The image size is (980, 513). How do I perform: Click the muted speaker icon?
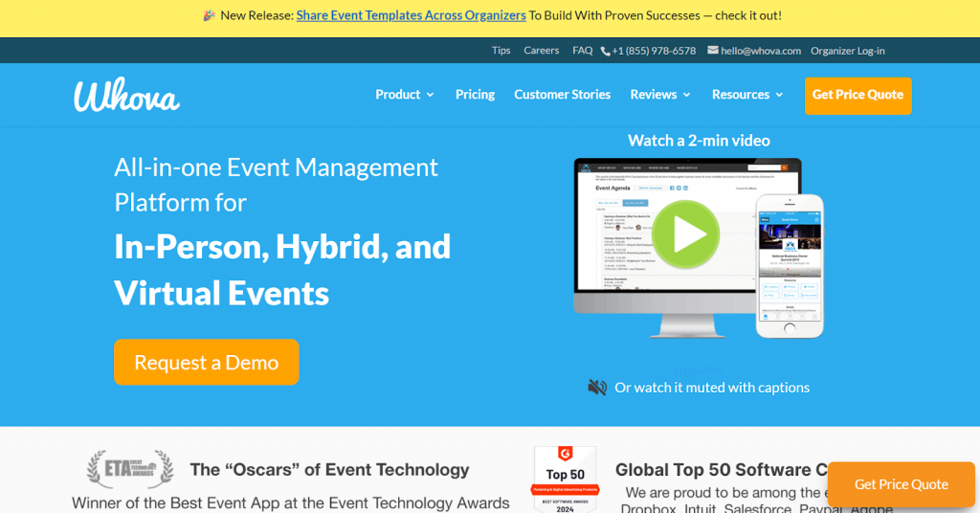[x=597, y=388]
